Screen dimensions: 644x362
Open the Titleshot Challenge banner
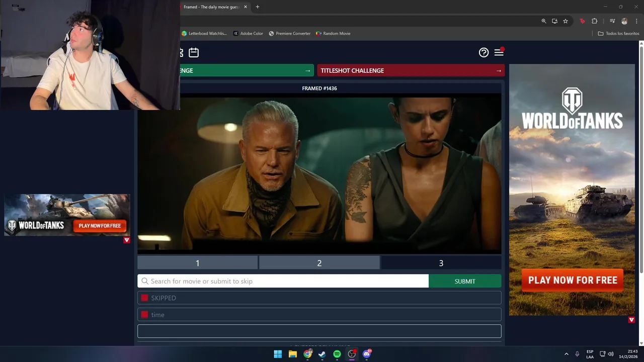click(x=411, y=70)
